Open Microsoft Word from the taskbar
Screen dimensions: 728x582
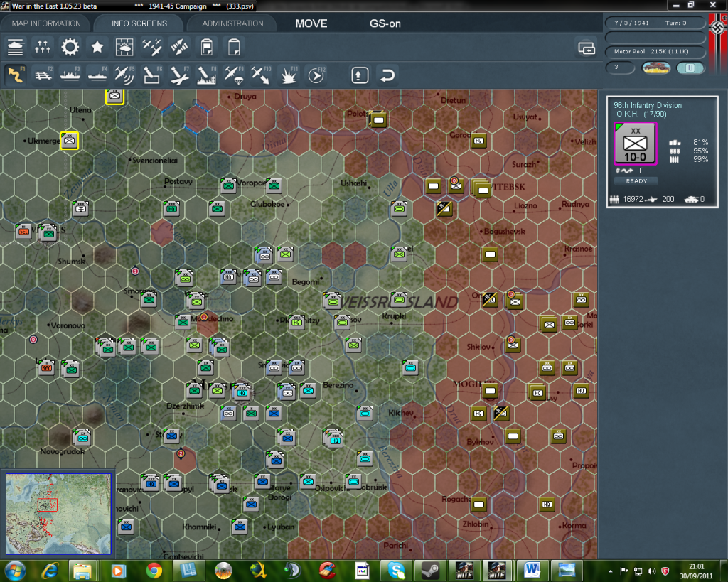coord(532,571)
